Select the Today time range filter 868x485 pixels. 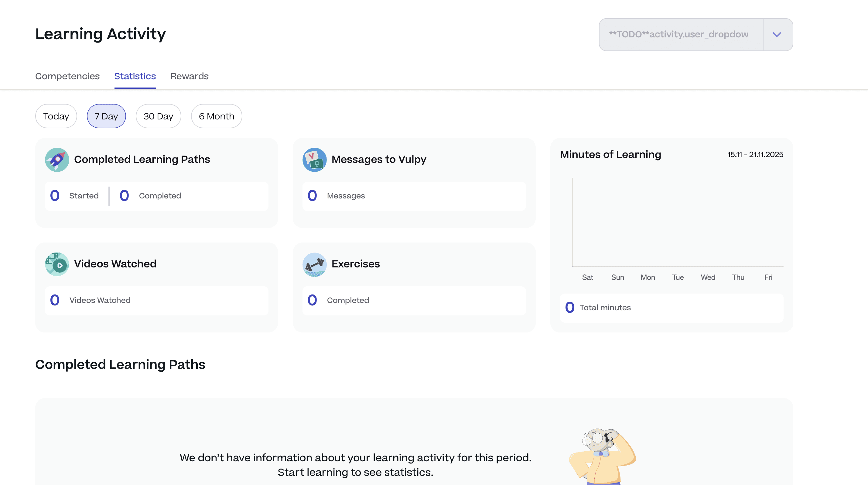point(56,116)
